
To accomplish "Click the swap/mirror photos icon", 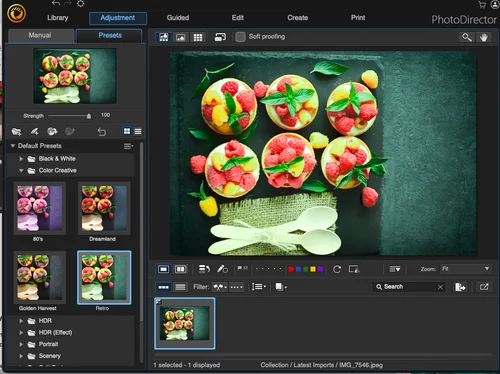I will (x=204, y=269).
